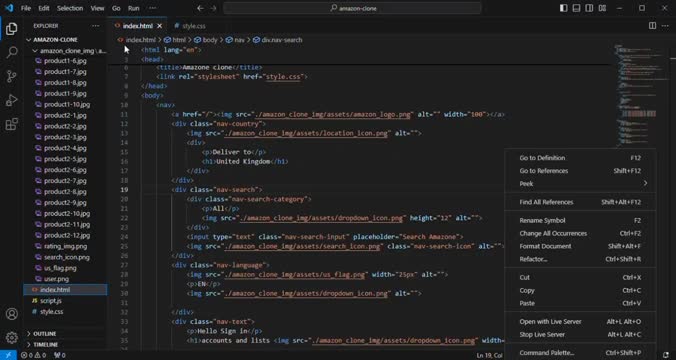Choose Open with Live Server
Image resolution: width=676 pixels, height=360 pixels.
click(x=580, y=322)
